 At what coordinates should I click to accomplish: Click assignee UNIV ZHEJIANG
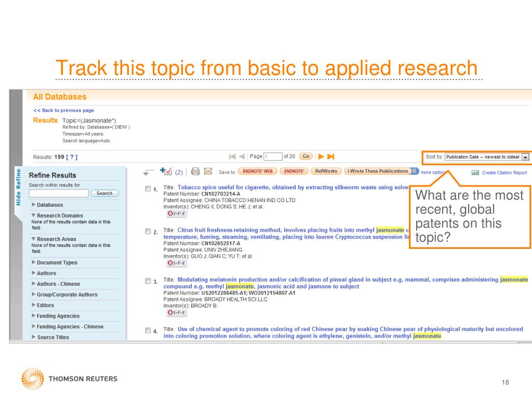point(223,250)
